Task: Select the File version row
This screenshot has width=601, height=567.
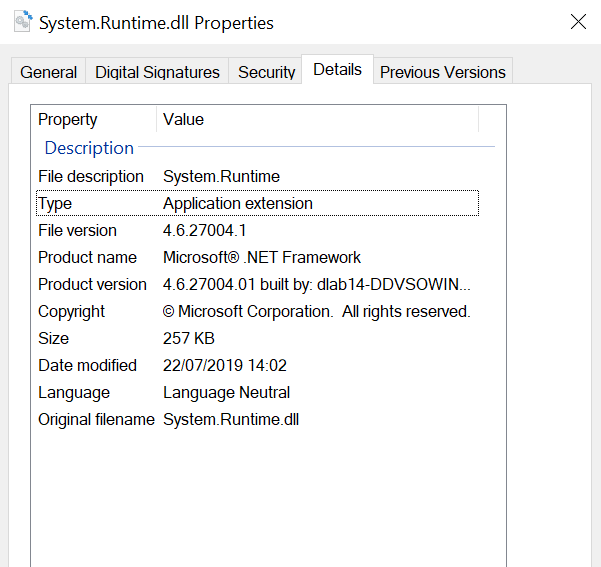Action: click(258, 230)
